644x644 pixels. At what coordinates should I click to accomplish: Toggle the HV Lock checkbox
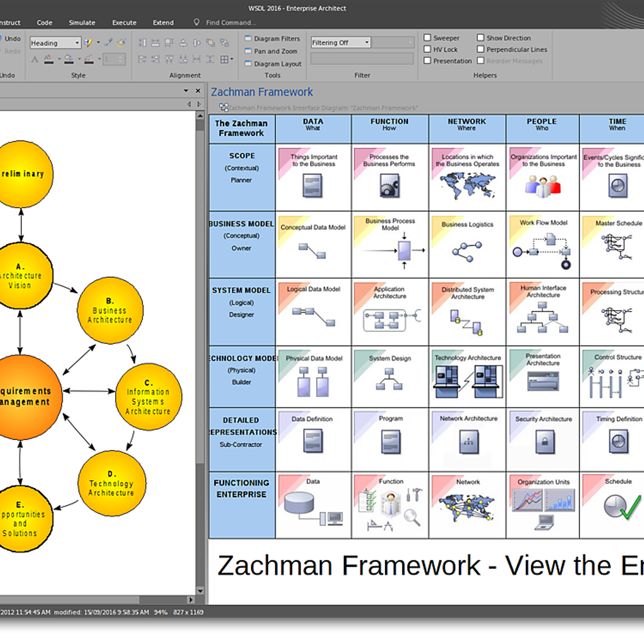(428, 49)
